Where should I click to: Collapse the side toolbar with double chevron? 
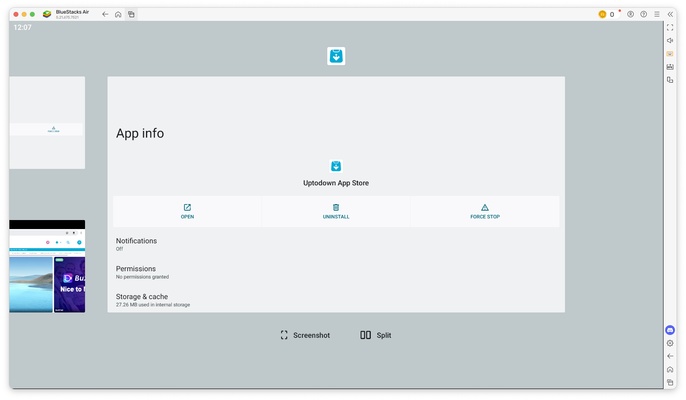670,14
